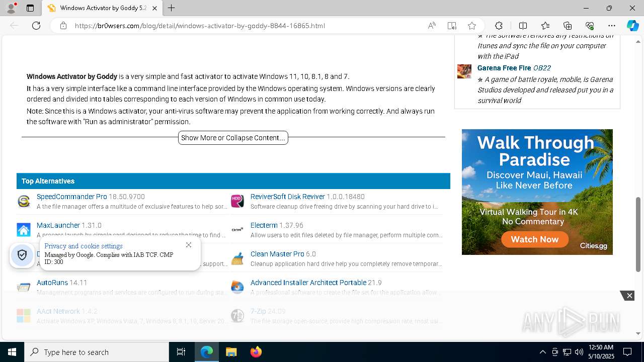Open the AAct Network link

[58, 311]
